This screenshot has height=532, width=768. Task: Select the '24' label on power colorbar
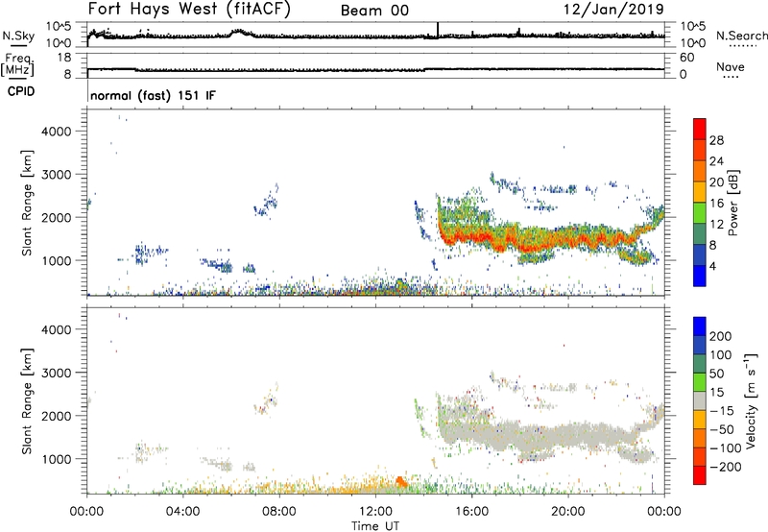pos(716,161)
